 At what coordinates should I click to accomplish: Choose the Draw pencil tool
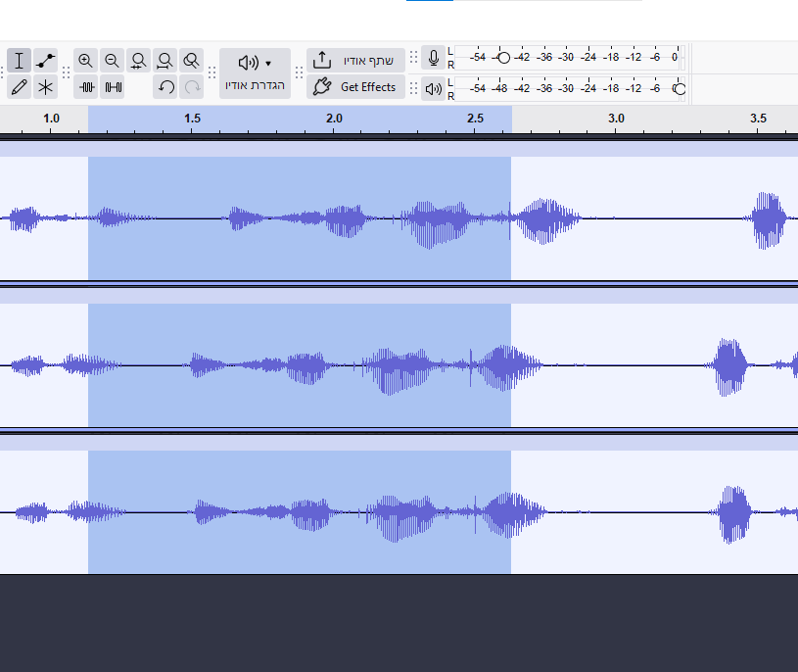[x=20, y=87]
